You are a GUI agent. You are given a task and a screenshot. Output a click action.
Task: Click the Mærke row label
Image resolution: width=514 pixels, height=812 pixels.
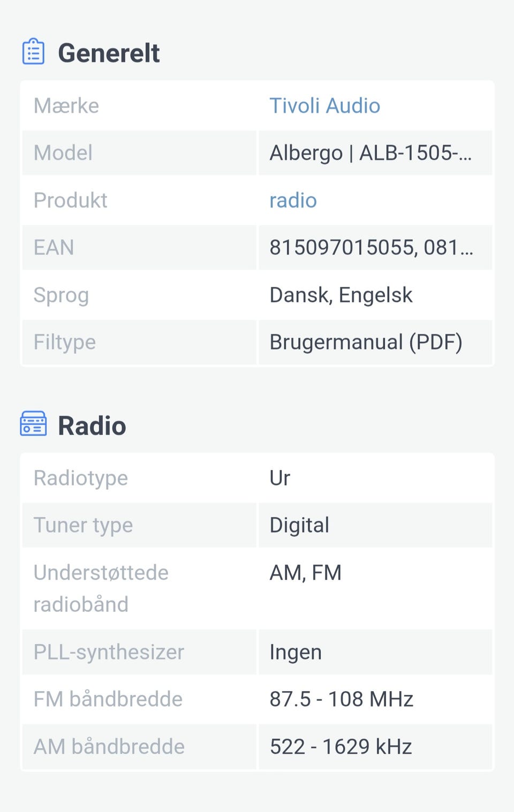(x=66, y=106)
